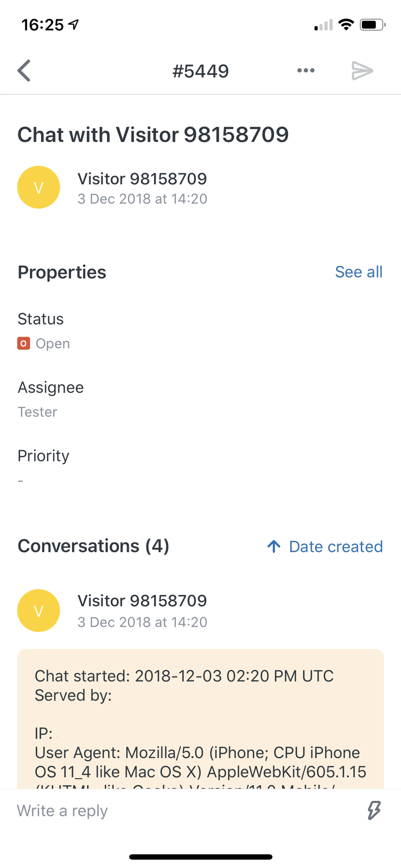Tap See all properties link

coord(359,272)
